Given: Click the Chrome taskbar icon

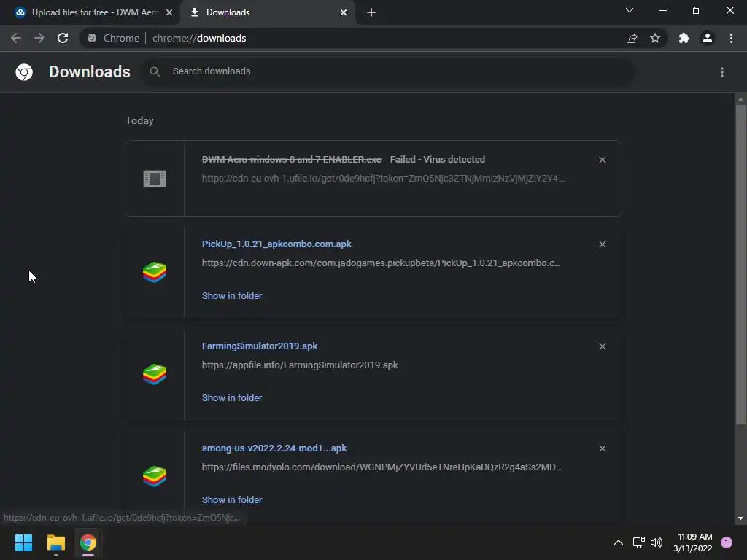Looking at the screenshot, I should [88, 542].
